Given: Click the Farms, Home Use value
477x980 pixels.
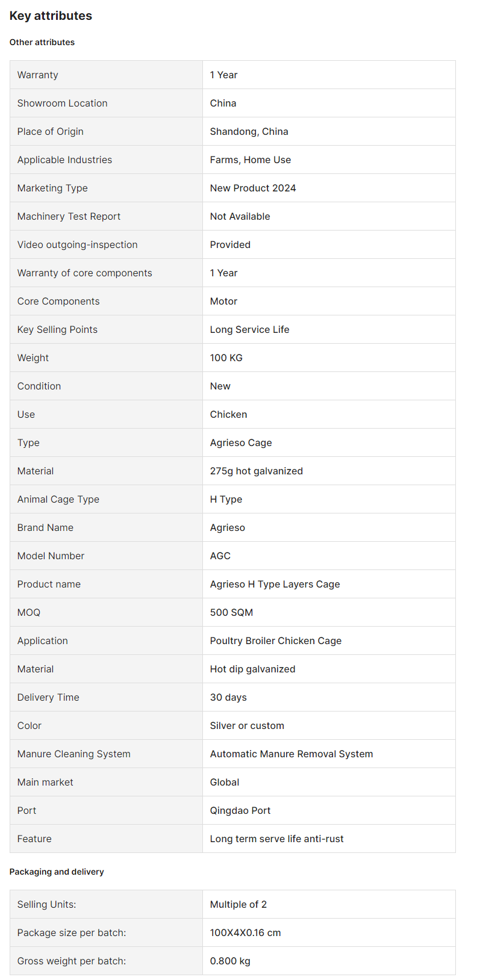Looking at the screenshot, I should [251, 160].
